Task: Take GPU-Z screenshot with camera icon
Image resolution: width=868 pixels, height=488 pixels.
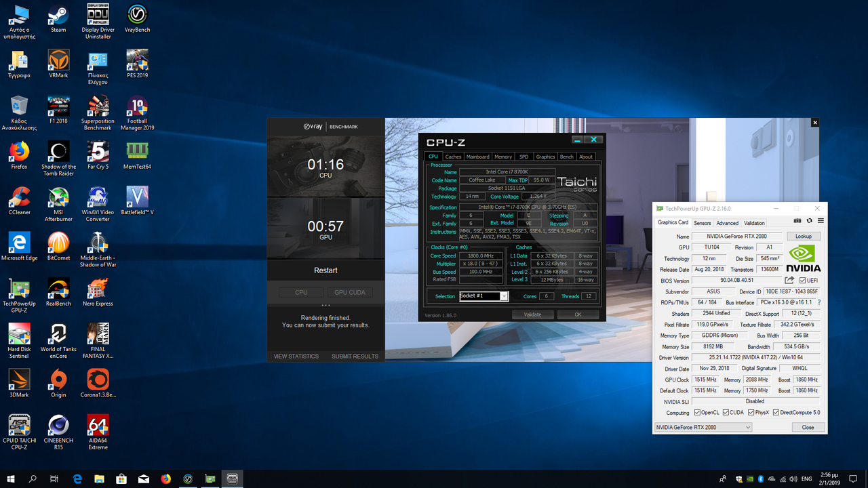Action: click(x=797, y=221)
